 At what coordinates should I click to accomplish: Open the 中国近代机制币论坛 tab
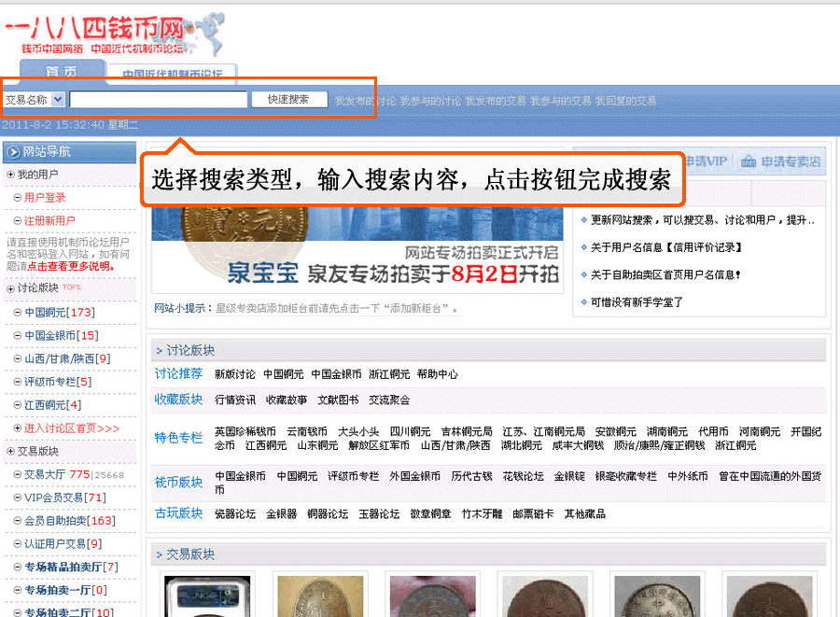pos(172,74)
